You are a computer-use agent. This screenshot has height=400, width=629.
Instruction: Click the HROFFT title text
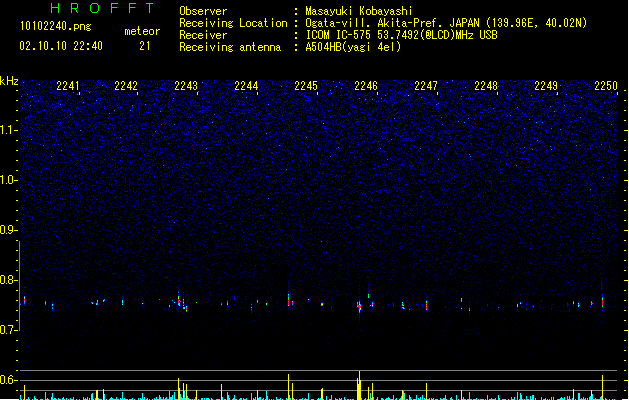coord(103,8)
